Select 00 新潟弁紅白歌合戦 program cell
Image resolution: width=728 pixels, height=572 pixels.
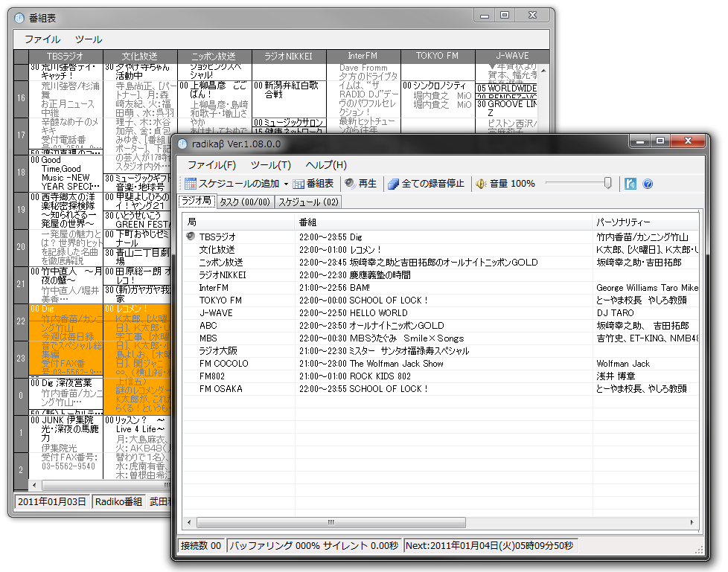tap(288, 99)
